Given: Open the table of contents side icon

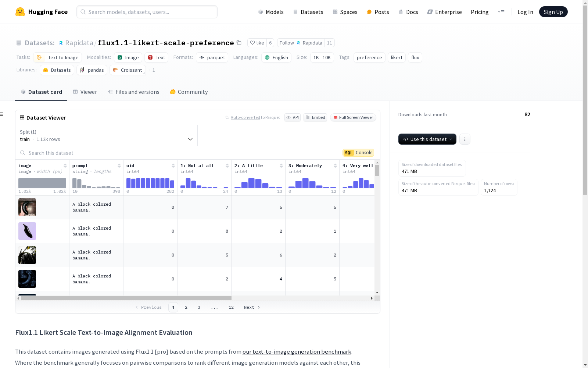Looking at the screenshot, I should 1,114.
